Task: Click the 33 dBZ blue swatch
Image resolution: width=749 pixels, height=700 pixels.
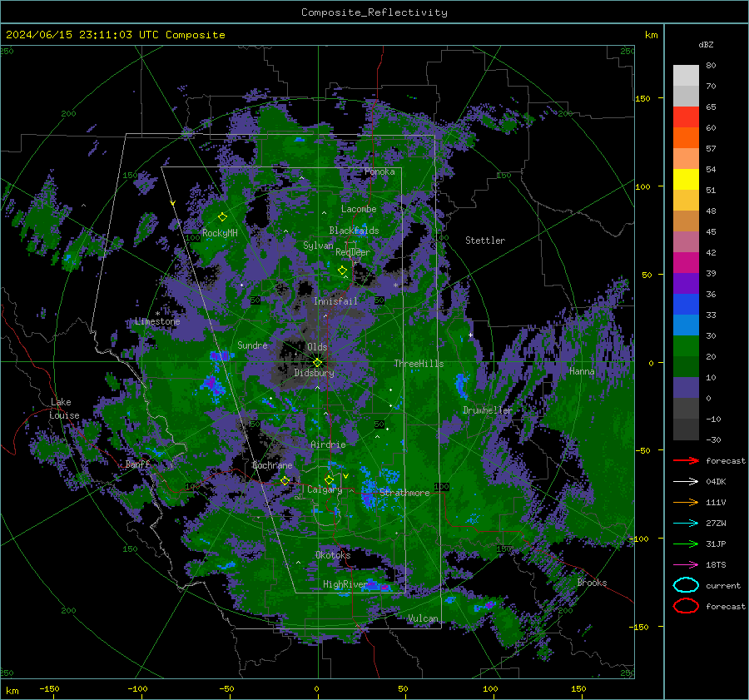Action: click(x=686, y=304)
